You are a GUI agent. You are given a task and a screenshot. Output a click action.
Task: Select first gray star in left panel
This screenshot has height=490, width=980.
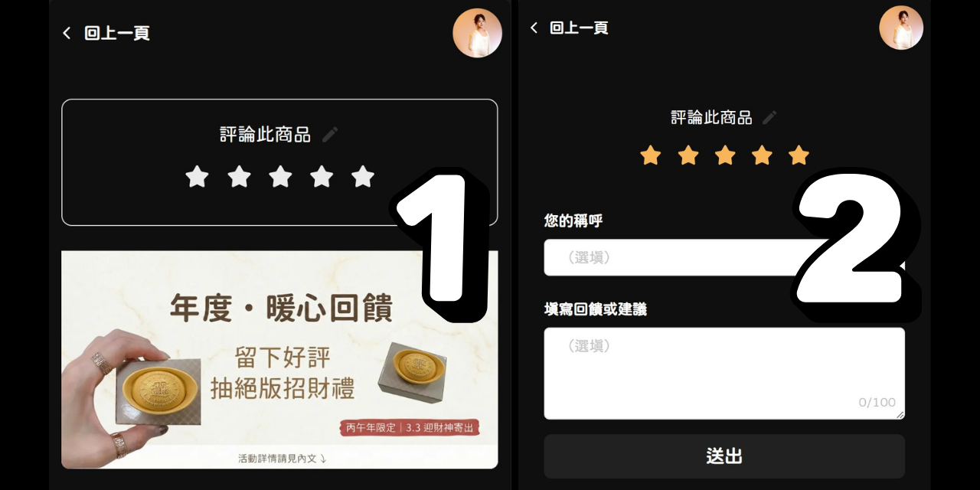tap(197, 177)
